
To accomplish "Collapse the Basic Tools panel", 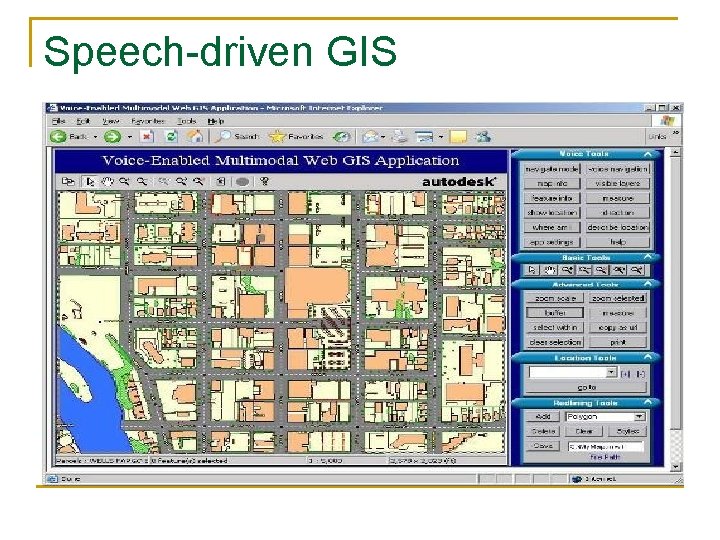I will pyautogui.click(x=648, y=257).
